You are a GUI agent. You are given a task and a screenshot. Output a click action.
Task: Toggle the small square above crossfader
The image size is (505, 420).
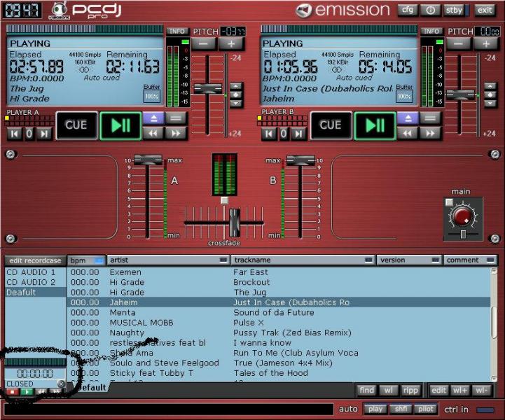[224, 201]
